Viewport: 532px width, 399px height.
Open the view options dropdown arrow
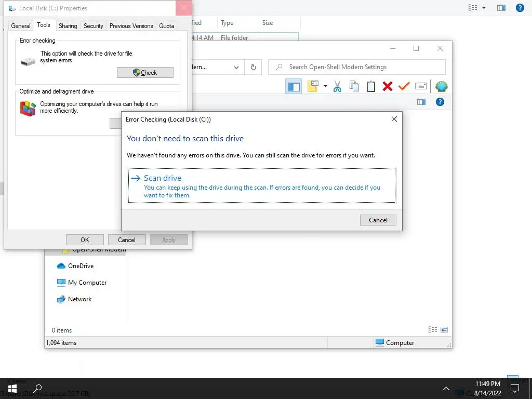[x=325, y=87]
